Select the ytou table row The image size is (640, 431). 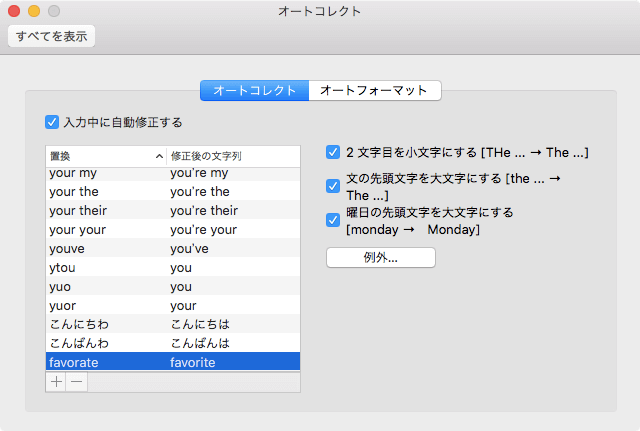pos(172,267)
